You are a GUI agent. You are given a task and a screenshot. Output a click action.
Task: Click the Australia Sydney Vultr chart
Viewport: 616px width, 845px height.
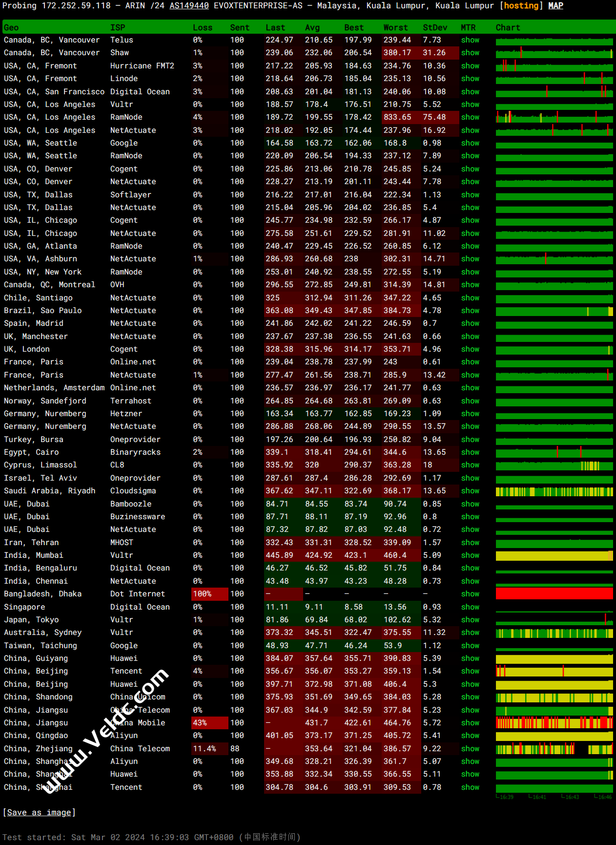(x=554, y=633)
